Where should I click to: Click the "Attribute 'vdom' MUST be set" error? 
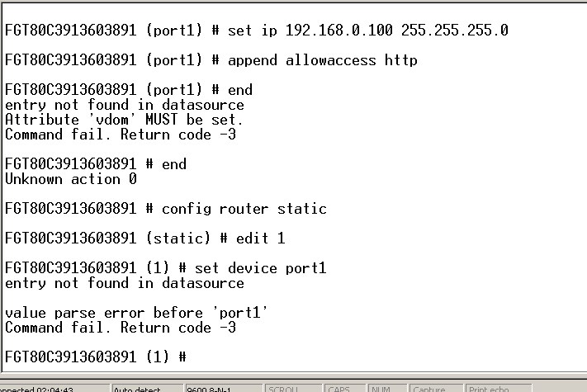[x=124, y=119]
